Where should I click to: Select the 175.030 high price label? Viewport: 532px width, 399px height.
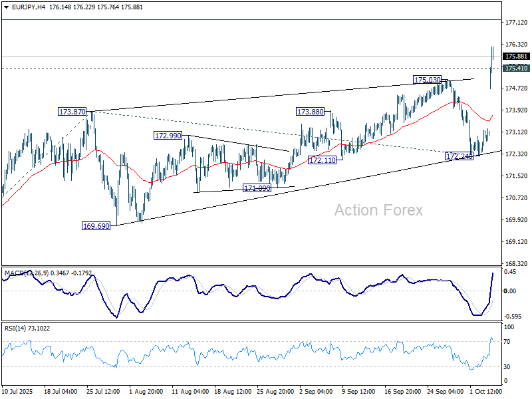pos(428,80)
